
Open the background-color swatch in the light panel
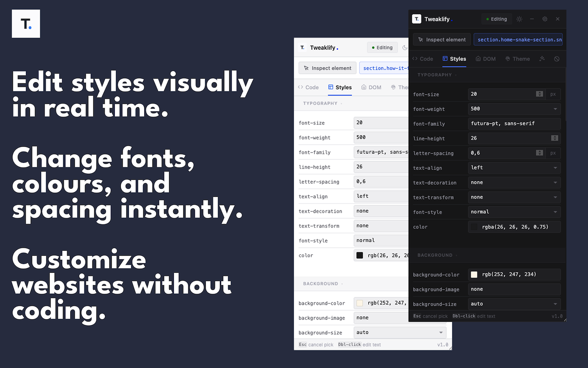pos(360,303)
